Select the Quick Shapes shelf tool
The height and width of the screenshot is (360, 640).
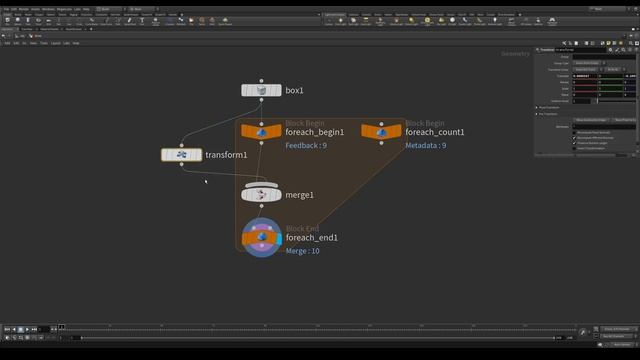coord(225,21)
